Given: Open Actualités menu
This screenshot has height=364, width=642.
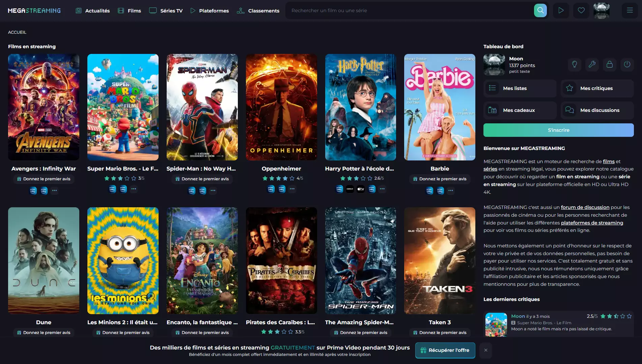Looking at the screenshot, I should (93, 10).
